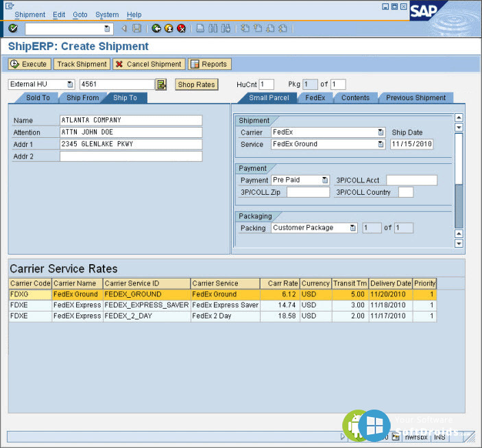Open the Packing dropdown showing Customer Package
This screenshot has width=482, height=448.
coord(352,228)
